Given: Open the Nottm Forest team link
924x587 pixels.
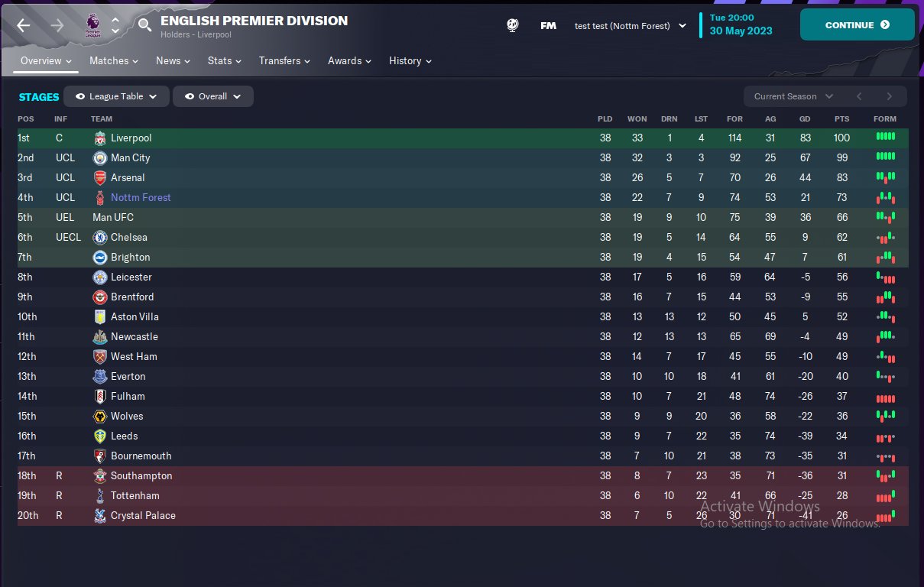Looking at the screenshot, I should click(141, 198).
